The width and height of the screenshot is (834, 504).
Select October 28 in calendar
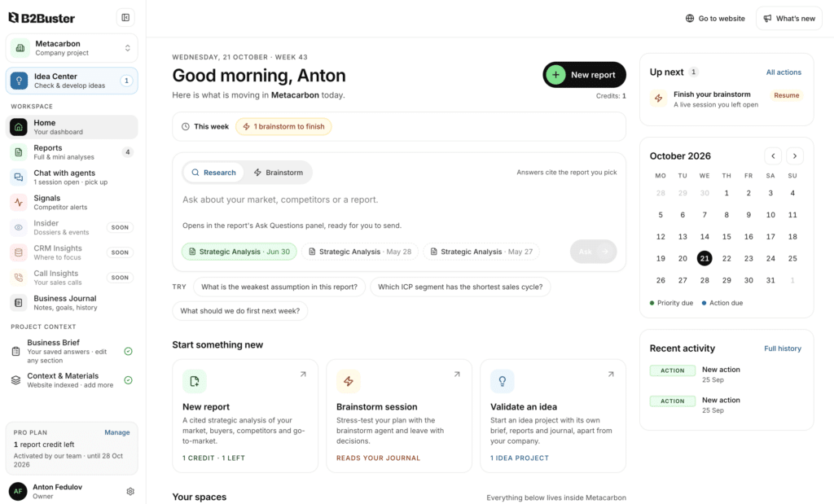coord(705,280)
